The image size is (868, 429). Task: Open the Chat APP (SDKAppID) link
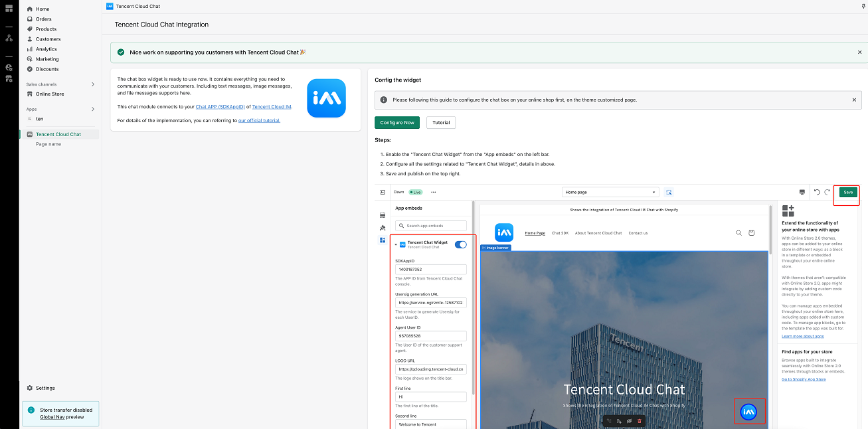220,107
